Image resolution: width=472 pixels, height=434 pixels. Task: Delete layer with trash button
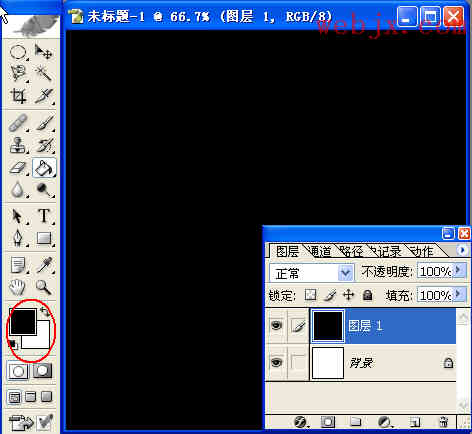click(443, 422)
